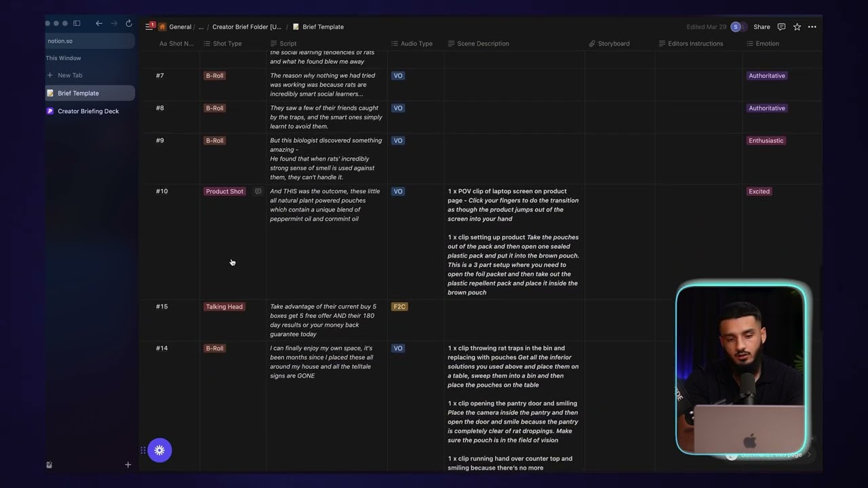868x488 pixels.
Task: Click the Excited emotion tag
Action: point(759,192)
